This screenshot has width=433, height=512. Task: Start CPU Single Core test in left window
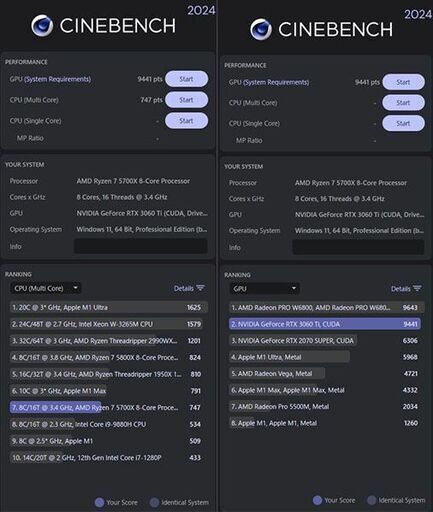[186, 121]
